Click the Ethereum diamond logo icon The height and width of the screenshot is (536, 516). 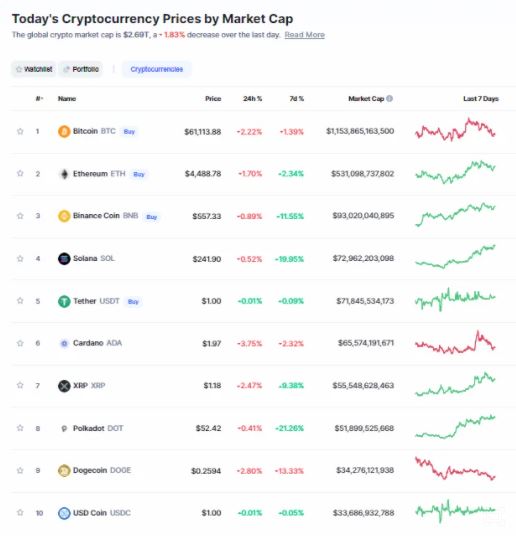64,174
